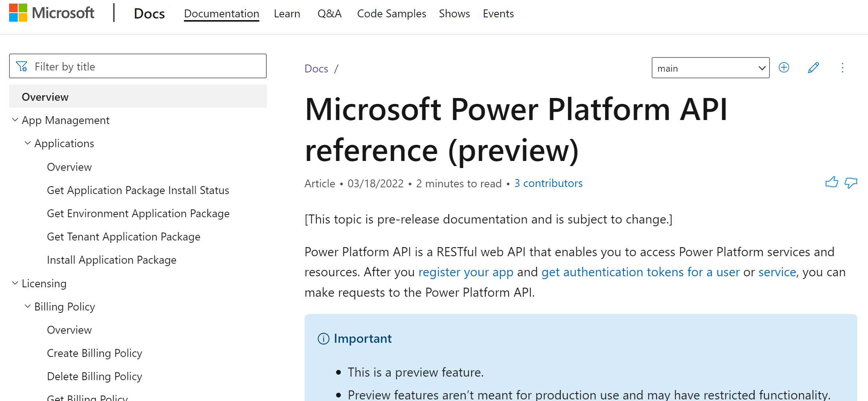The image size is (868, 401).
Task: Switch to the Documentation tab
Action: (221, 13)
